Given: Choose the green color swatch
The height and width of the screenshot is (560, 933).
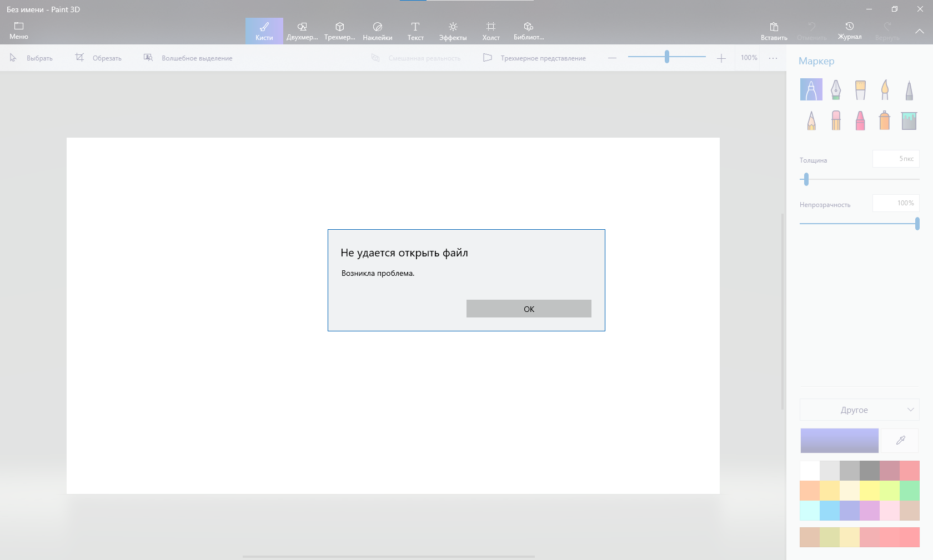Looking at the screenshot, I should (x=910, y=491).
